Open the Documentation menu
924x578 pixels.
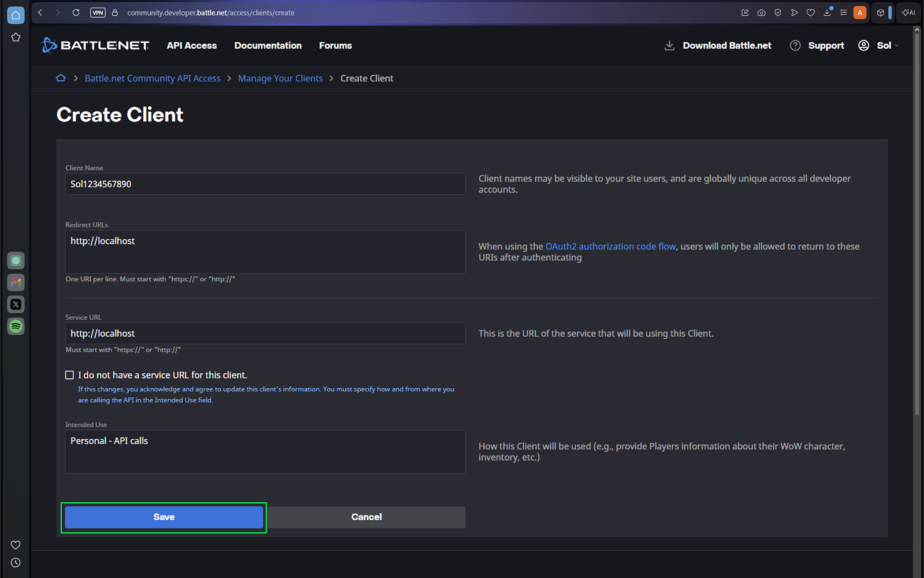coord(268,46)
